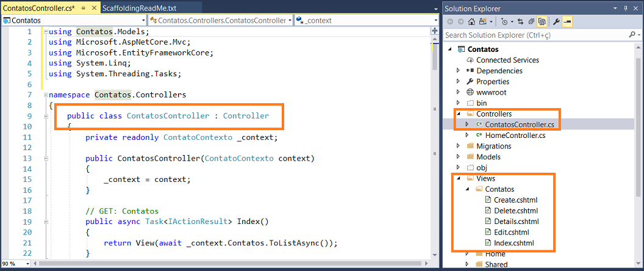This screenshot has width=644, height=271.
Task: Select Details.cshtml file
Action: click(x=517, y=221)
